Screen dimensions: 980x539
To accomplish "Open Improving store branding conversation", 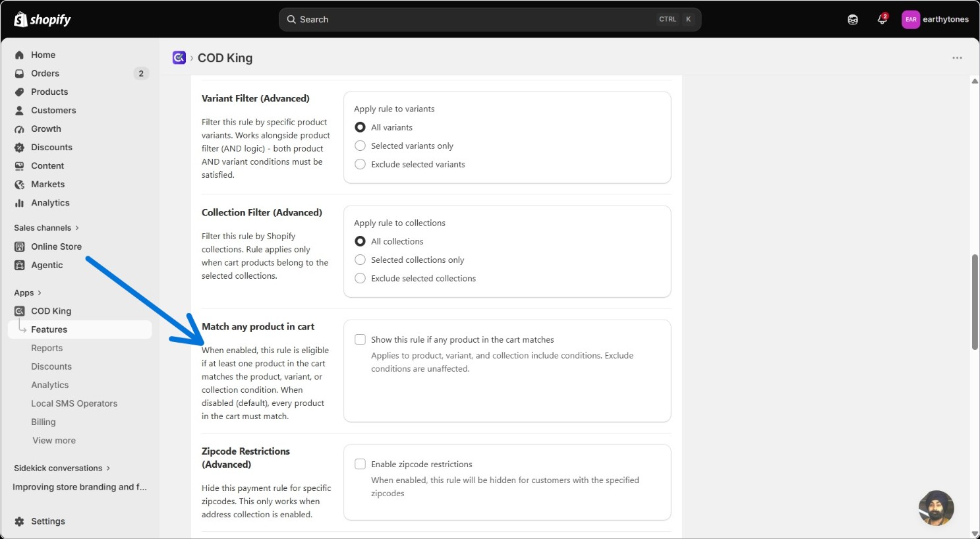I will click(80, 487).
